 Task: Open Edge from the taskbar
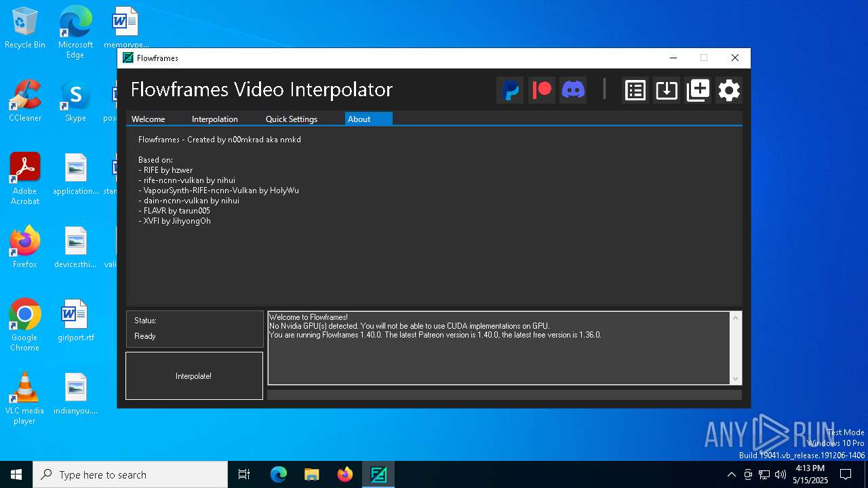click(x=279, y=474)
